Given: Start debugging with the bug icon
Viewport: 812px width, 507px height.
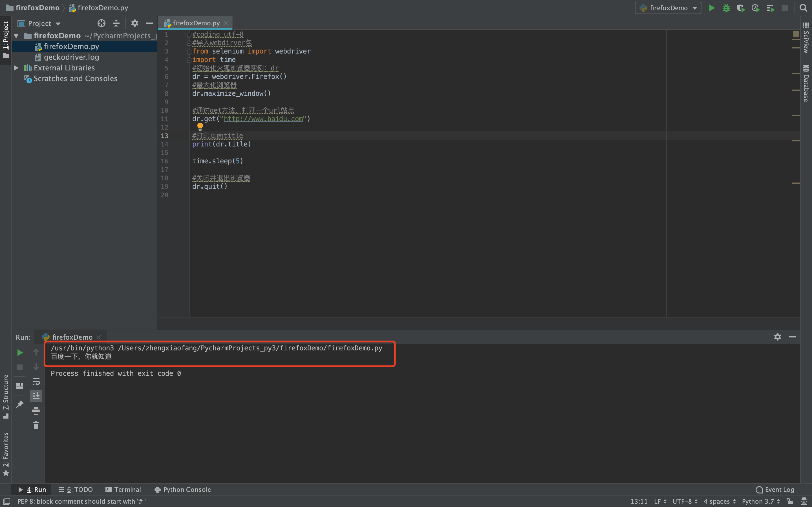Looking at the screenshot, I should click(x=726, y=8).
